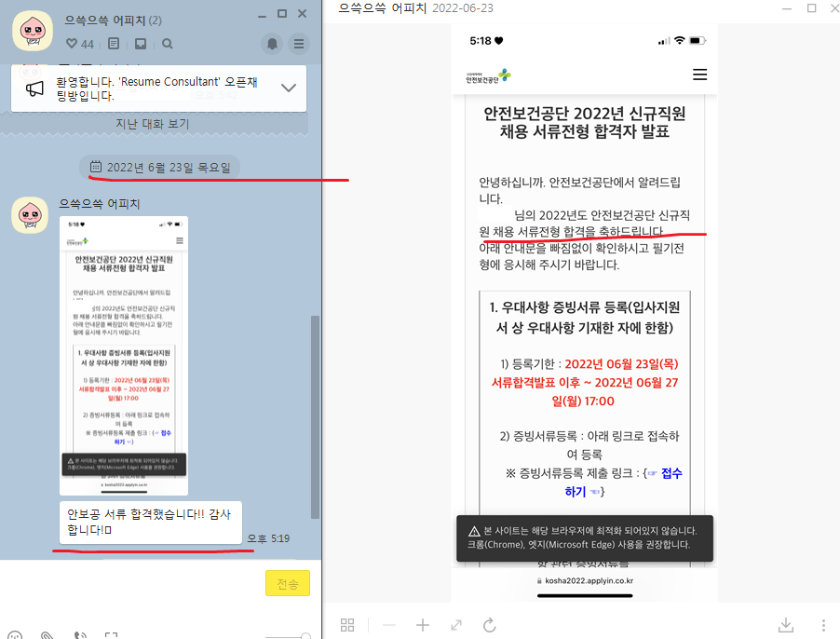The width and height of the screenshot is (840, 639).
Task: Zoom in with the plus icon in viewer
Action: [423, 625]
